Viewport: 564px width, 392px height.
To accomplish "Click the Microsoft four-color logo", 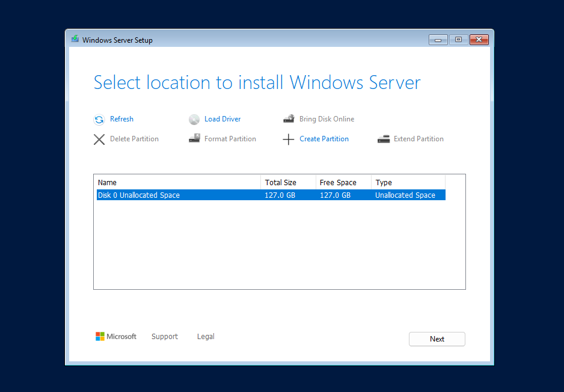I will tap(100, 336).
